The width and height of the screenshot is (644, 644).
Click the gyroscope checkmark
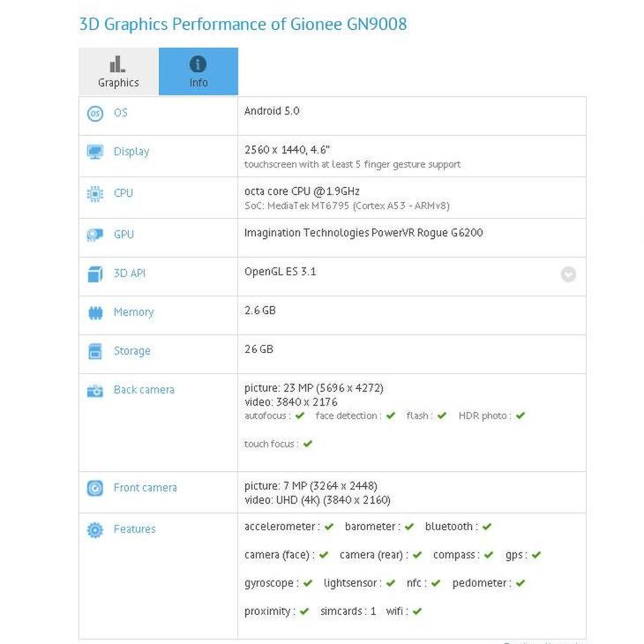click(x=308, y=583)
